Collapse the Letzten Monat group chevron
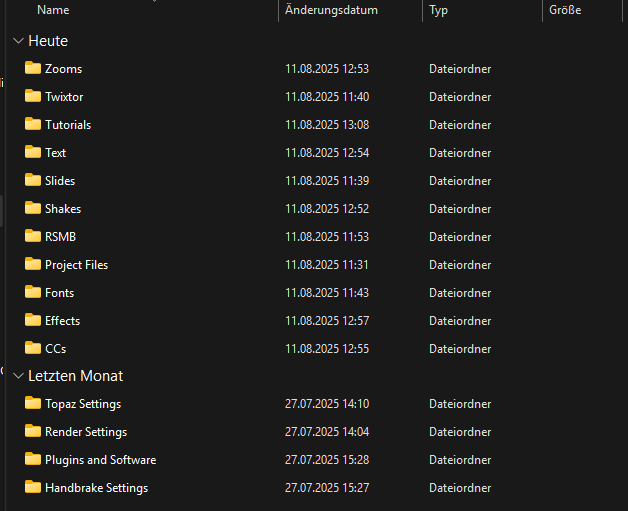This screenshot has height=511, width=628. point(18,376)
